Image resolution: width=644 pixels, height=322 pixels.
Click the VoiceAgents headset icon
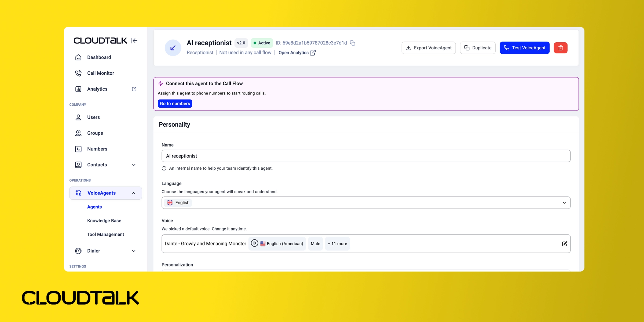tap(78, 193)
